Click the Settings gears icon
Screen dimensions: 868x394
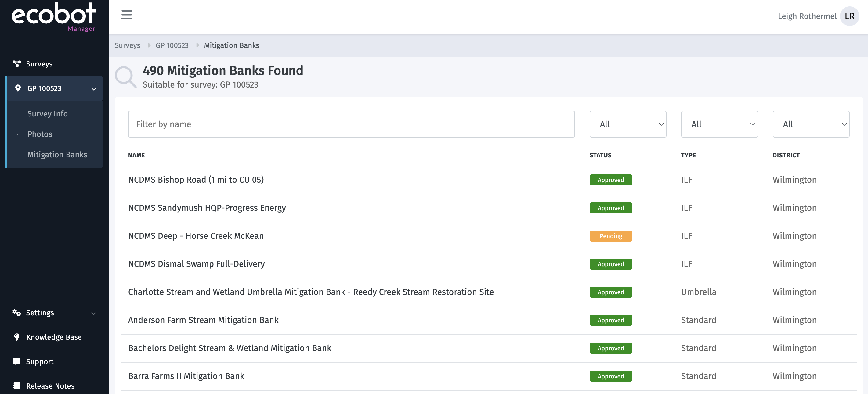point(16,313)
